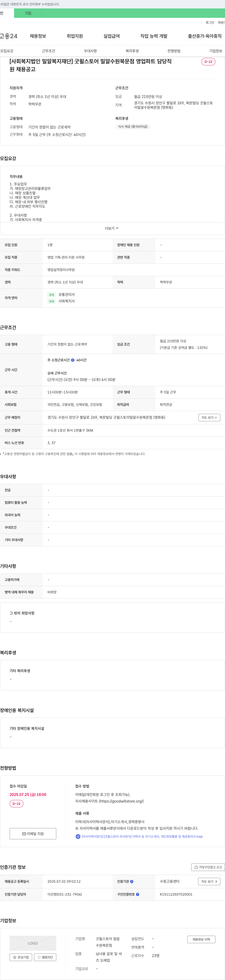The height and width of the screenshot is (980, 225).
Task: Jump to 기업정보 section tab
Action: [x=216, y=51]
